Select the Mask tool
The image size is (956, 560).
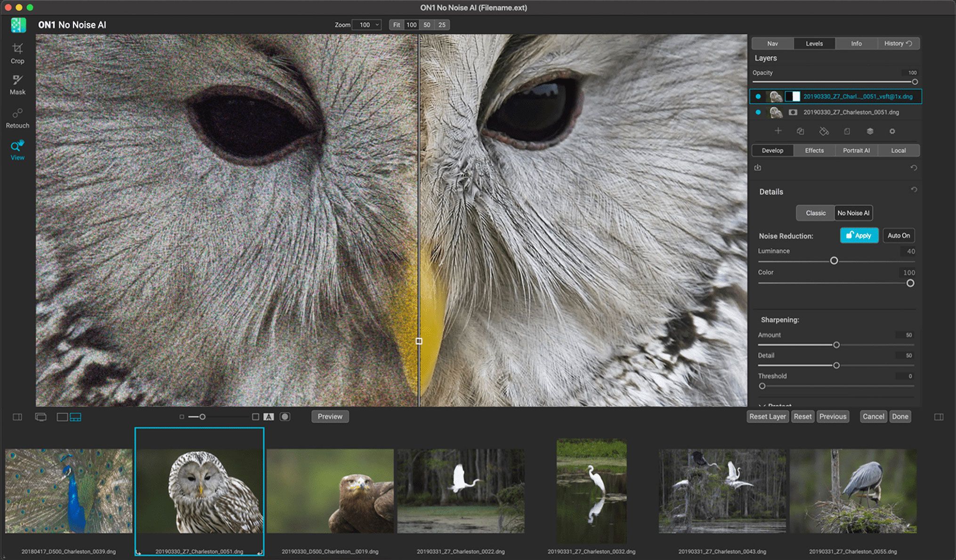[17, 82]
